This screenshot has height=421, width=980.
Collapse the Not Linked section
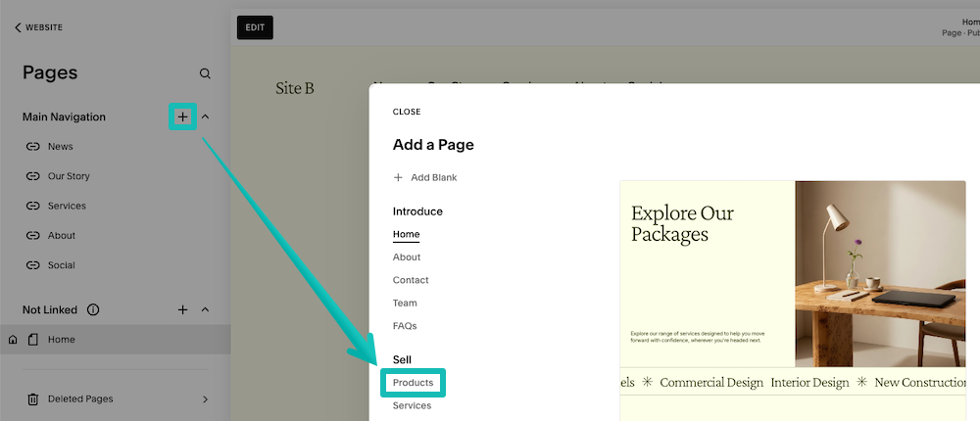point(206,310)
